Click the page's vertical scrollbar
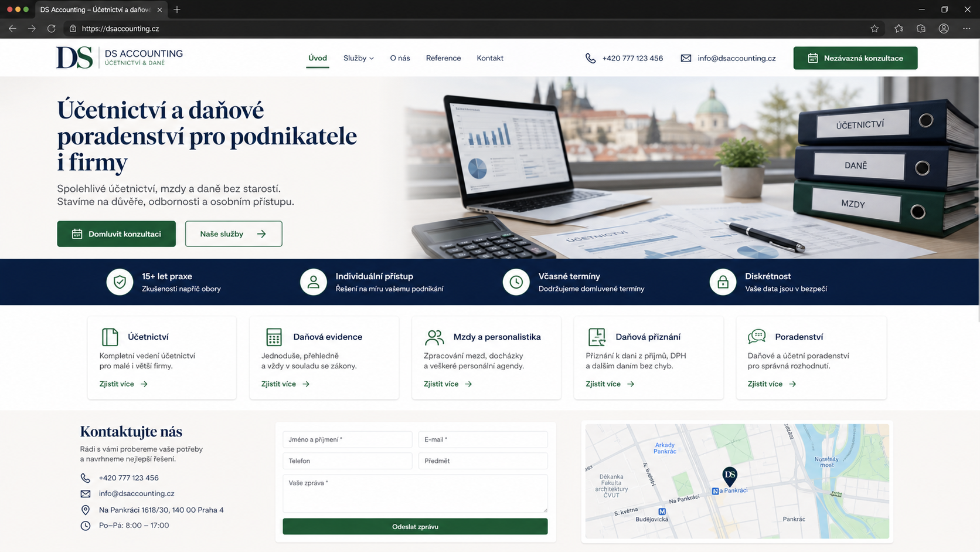980x552 pixels. click(978, 180)
